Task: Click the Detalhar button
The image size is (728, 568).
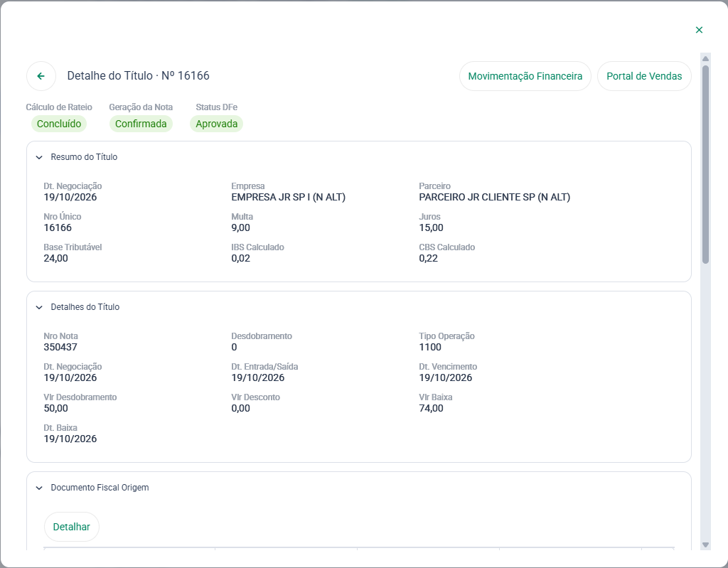Action: point(72,527)
